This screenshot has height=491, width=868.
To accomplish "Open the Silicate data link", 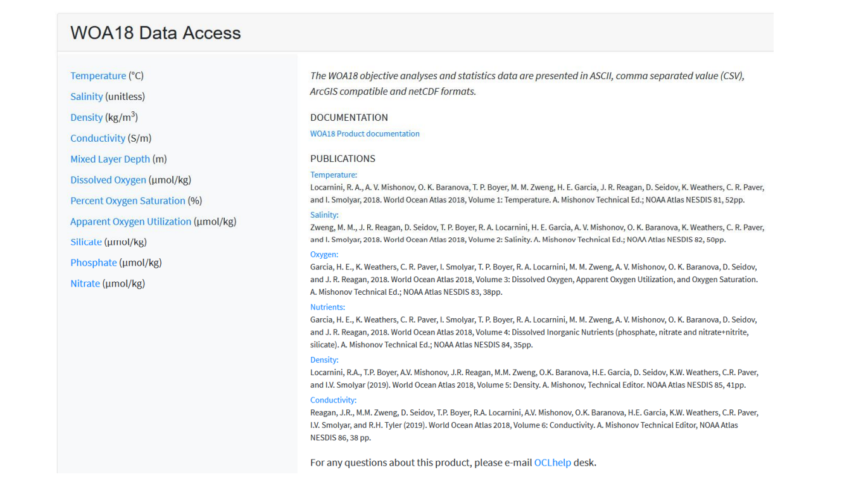I will (x=86, y=242).
